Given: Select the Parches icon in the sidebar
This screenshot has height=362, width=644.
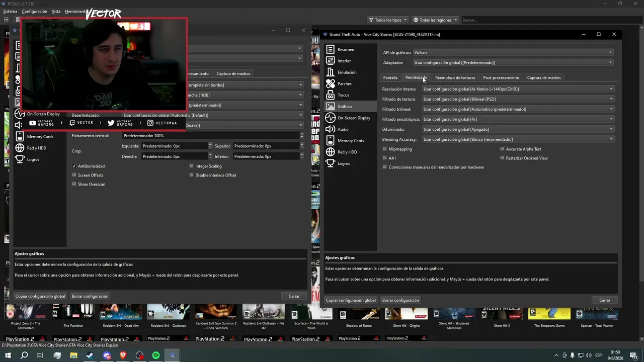Looking at the screenshot, I should (330, 83).
